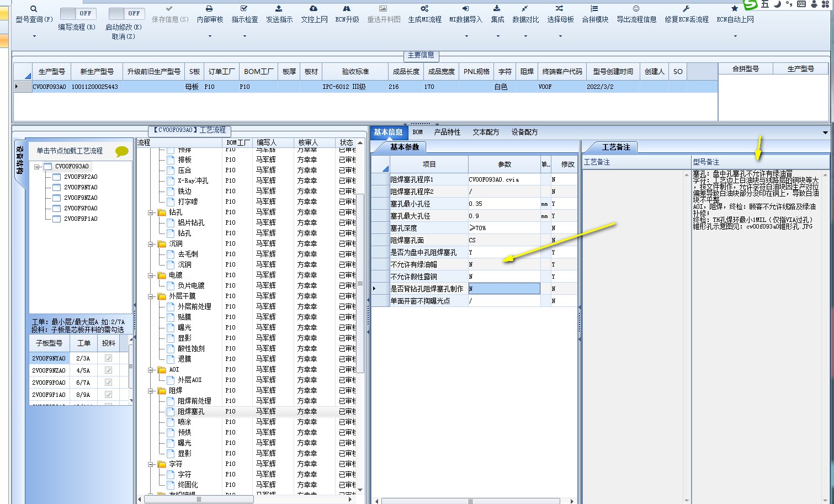
Task: Run 指示检查 check tool
Action: (244, 9)
